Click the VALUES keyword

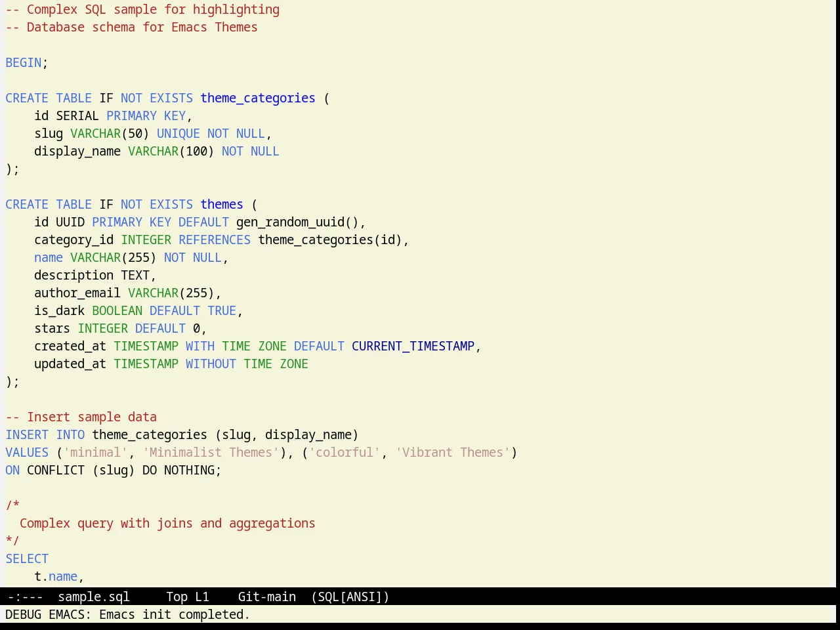(x=27, y=452)
